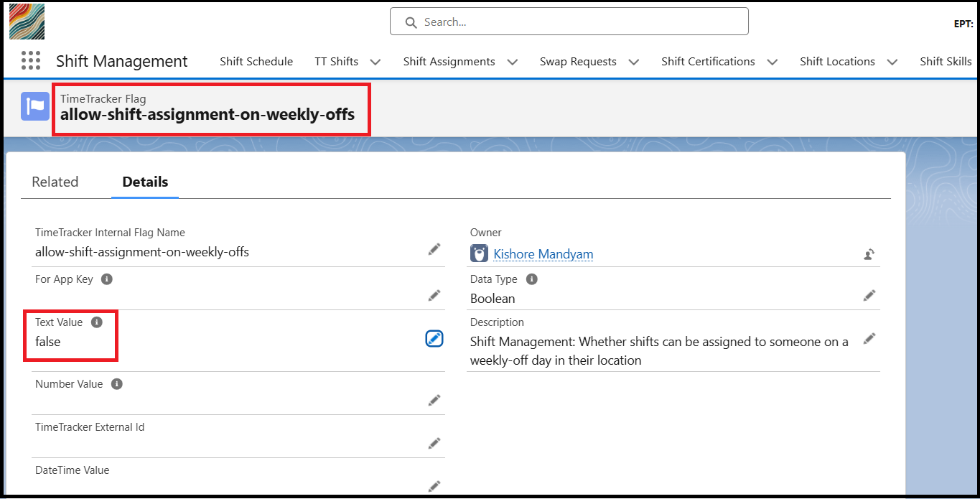Show help info for Data Type
This screenshot has width=980, height=499.
tap(531, 279)
